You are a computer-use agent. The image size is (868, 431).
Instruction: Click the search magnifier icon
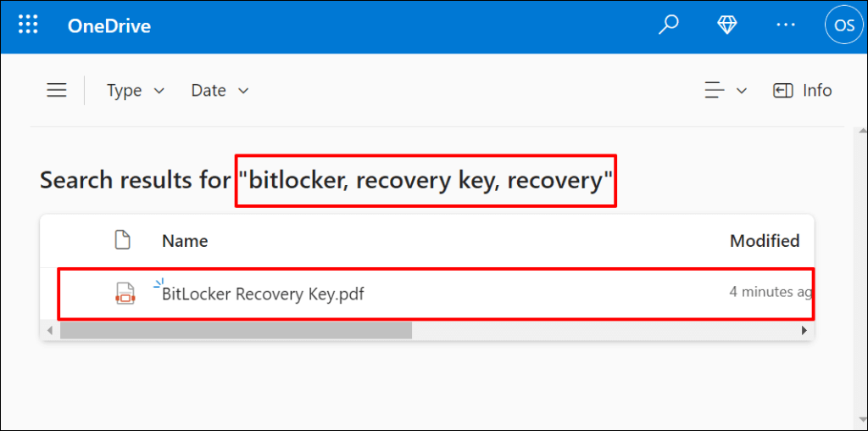(670, 25)
